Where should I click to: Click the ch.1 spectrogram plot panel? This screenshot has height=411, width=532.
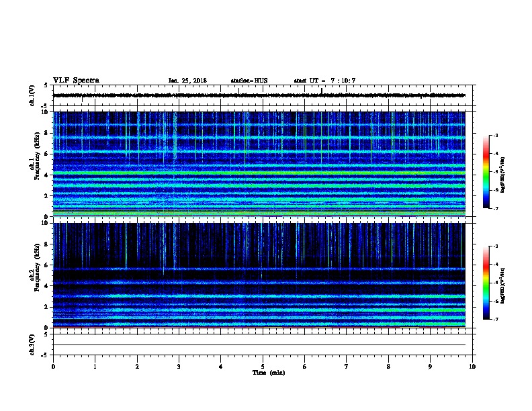pyautogui.click(x=259, y=164)
